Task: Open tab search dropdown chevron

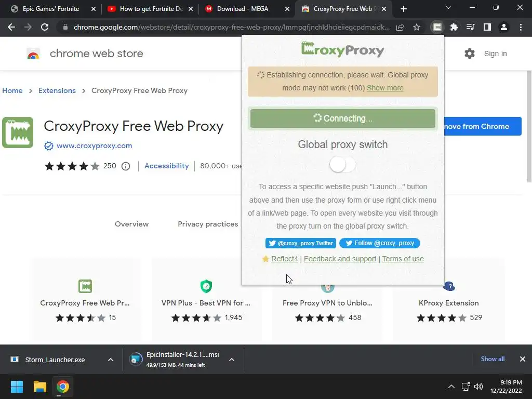Action: coord(448,7)
